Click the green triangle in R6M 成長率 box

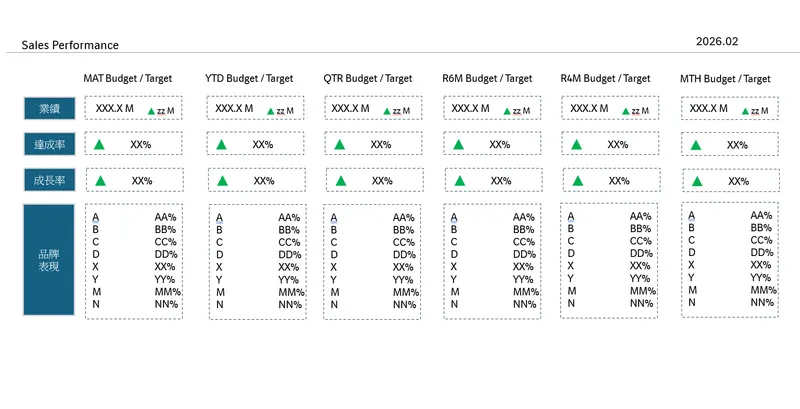(459, 181)
